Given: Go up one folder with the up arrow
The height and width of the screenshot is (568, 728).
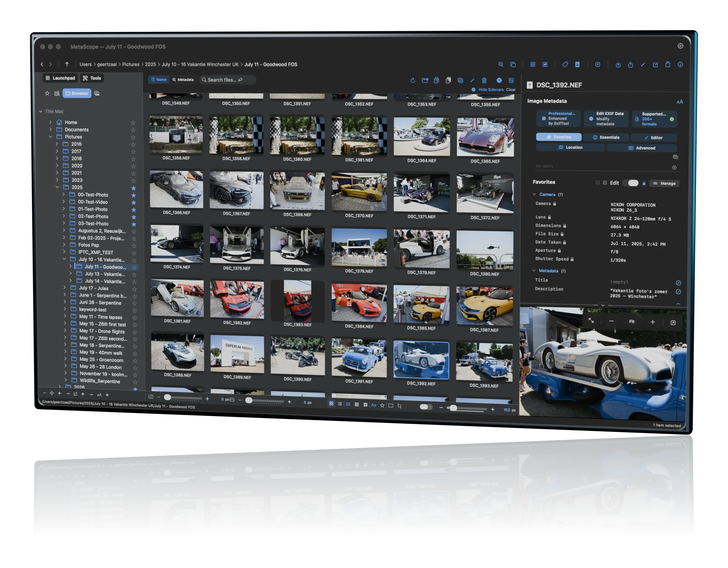Looking at the screenshot, I should pyautogui.click(x=67, y=64).
